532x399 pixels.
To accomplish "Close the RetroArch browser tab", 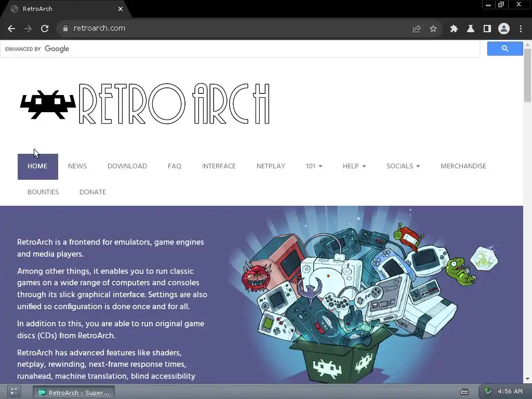I will coord(121,9).
